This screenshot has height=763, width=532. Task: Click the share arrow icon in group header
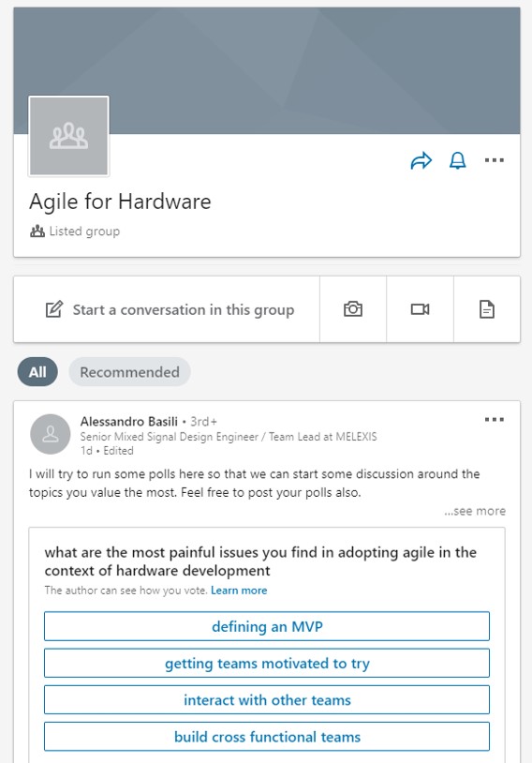click(x=421, y=160)
